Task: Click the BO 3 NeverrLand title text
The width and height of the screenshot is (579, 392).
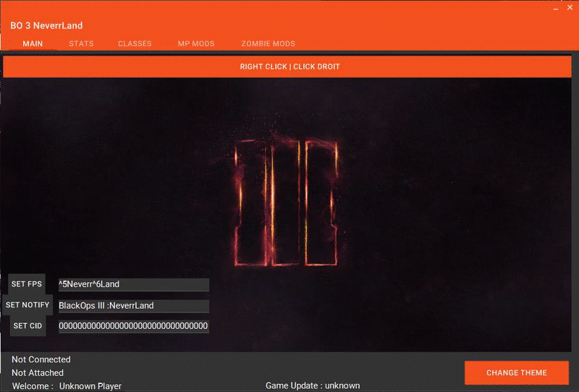Action: click(46, 25)
